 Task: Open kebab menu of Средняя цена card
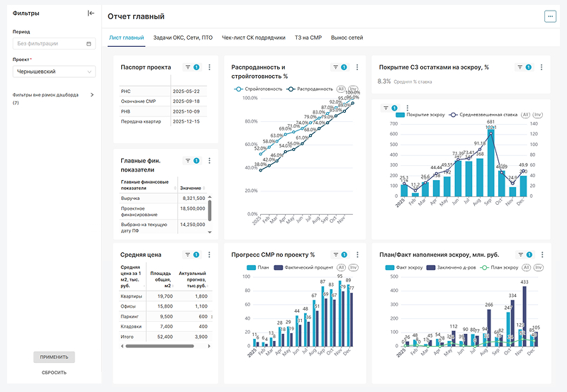point(209,254)
